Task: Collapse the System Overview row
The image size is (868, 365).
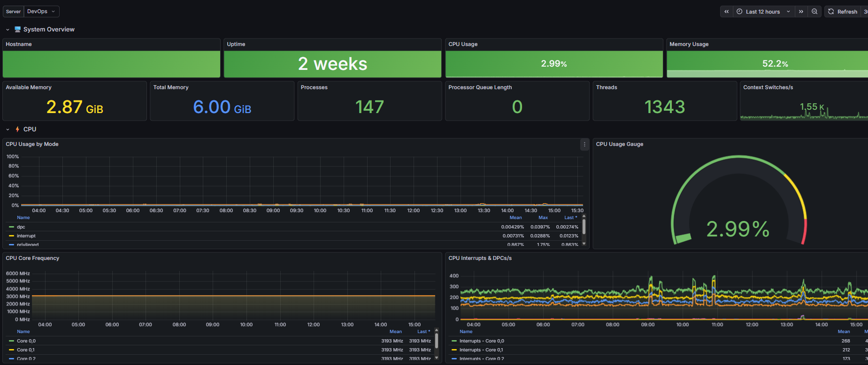Action: click(x=8, y=30)
